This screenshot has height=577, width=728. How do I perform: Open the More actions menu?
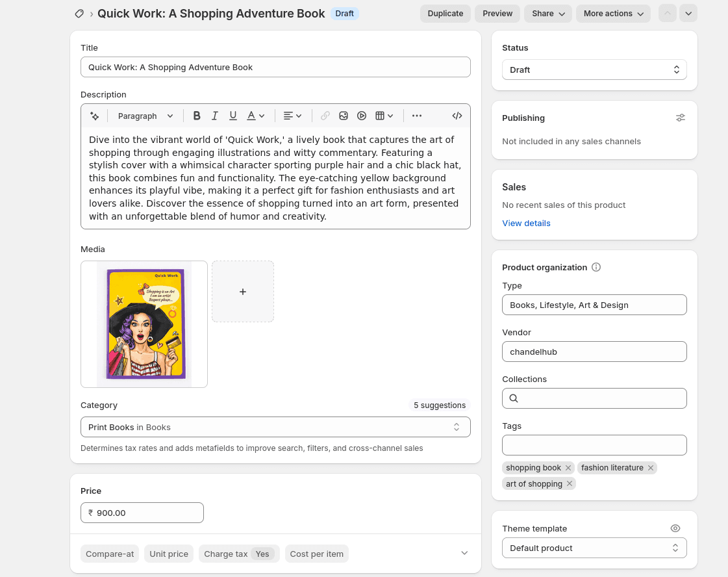tap(613, 14)
